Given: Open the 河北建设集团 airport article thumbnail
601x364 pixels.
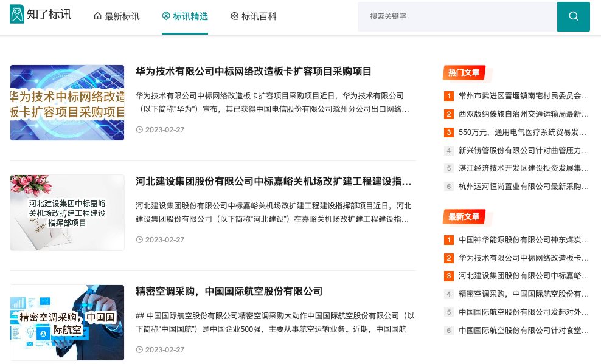Looking at the screenshot, I should 67,213.
